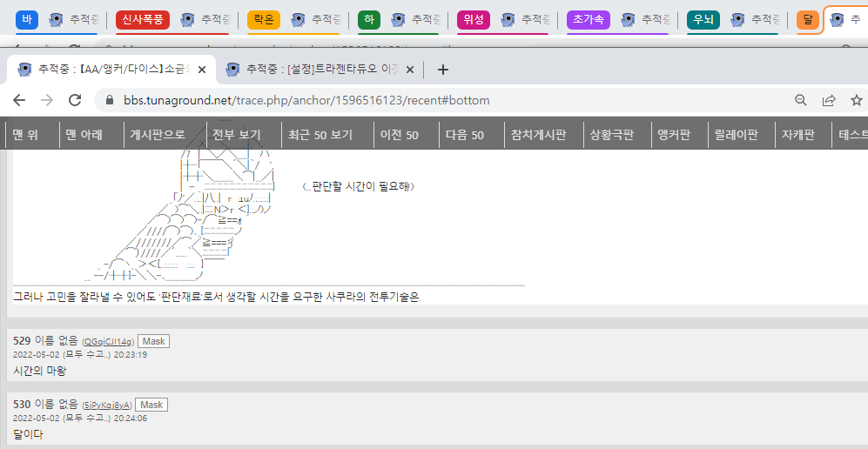Click the lock icon beside the URL

[x=110, y=100]
